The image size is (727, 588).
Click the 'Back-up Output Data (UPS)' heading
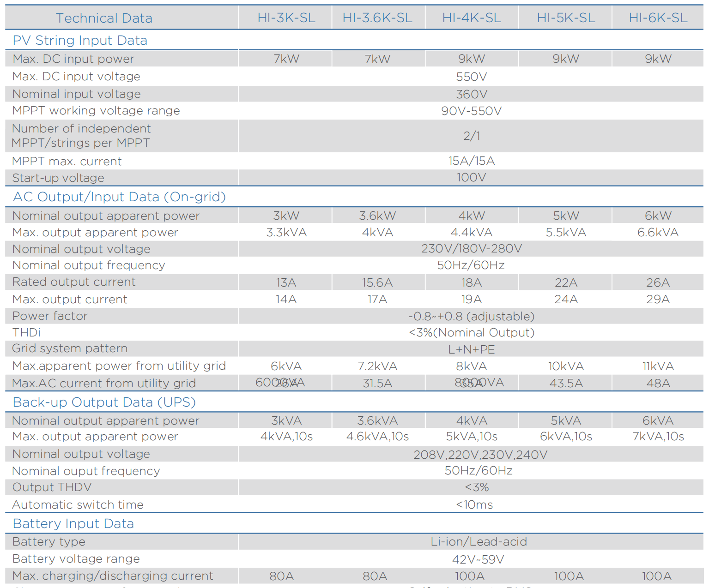point(104,402)
